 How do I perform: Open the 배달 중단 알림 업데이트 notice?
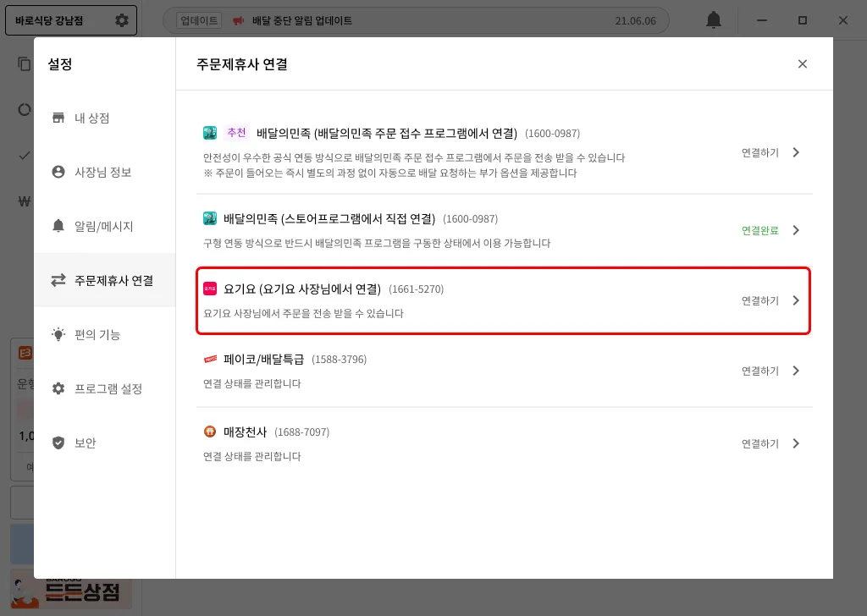pyautogui.click(x=302, y=20)
